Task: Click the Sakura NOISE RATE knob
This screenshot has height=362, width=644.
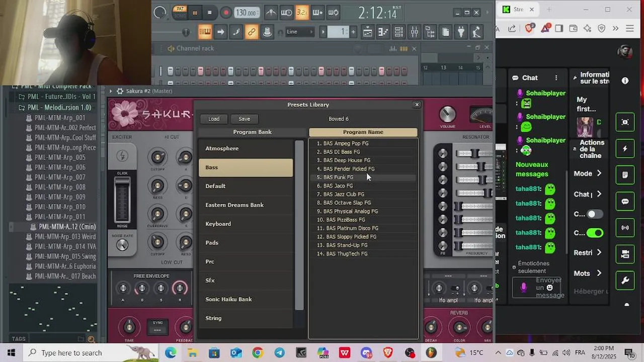Action: (x=122, y=244)
